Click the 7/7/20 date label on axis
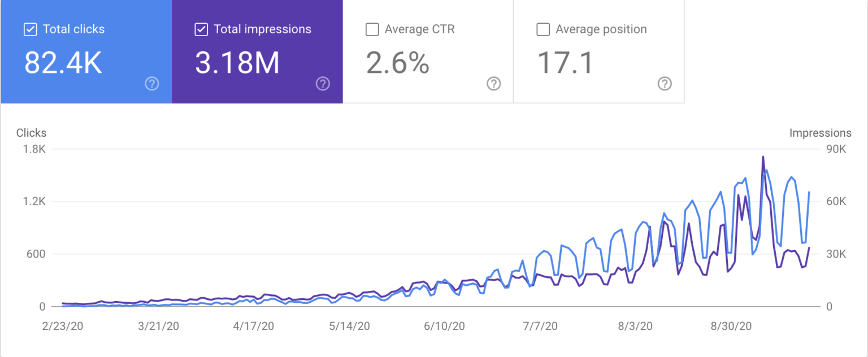The image size is (868, 357). [x=540, y=326]
